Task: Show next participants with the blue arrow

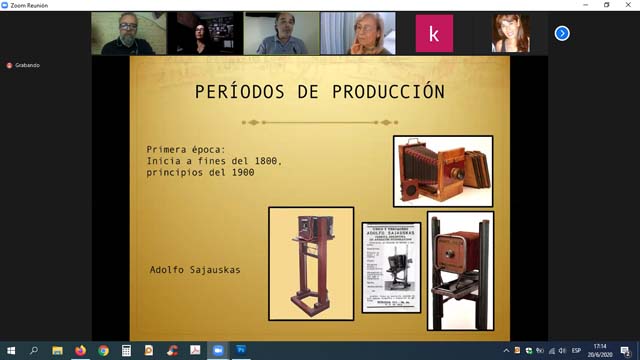Action: pos(562,33)
